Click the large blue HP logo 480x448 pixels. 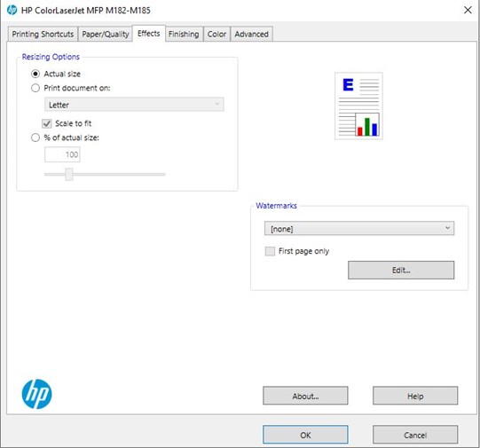point(36,394)
